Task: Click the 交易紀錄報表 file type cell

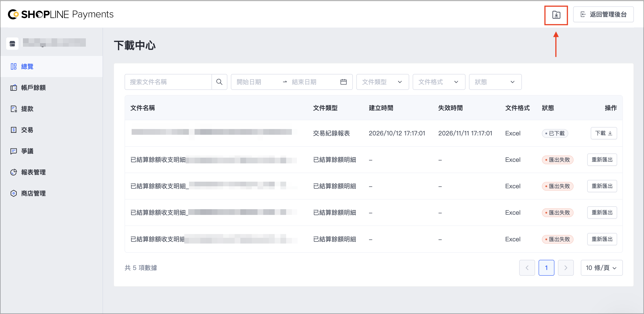Action: pyautogui.click(x=331, y=133)
